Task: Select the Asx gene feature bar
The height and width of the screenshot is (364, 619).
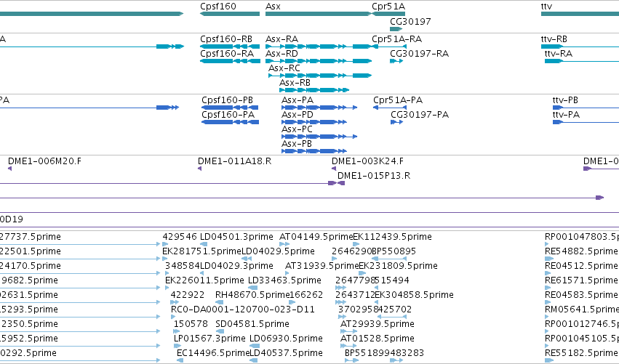Action: coord(318,14)
